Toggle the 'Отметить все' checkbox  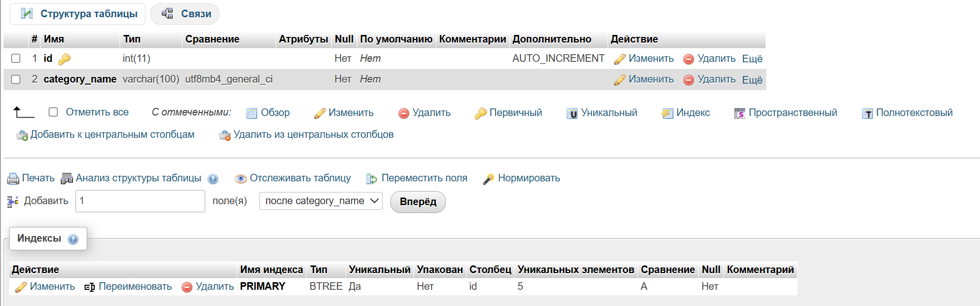pyautogui.click(x=53, y=112)
